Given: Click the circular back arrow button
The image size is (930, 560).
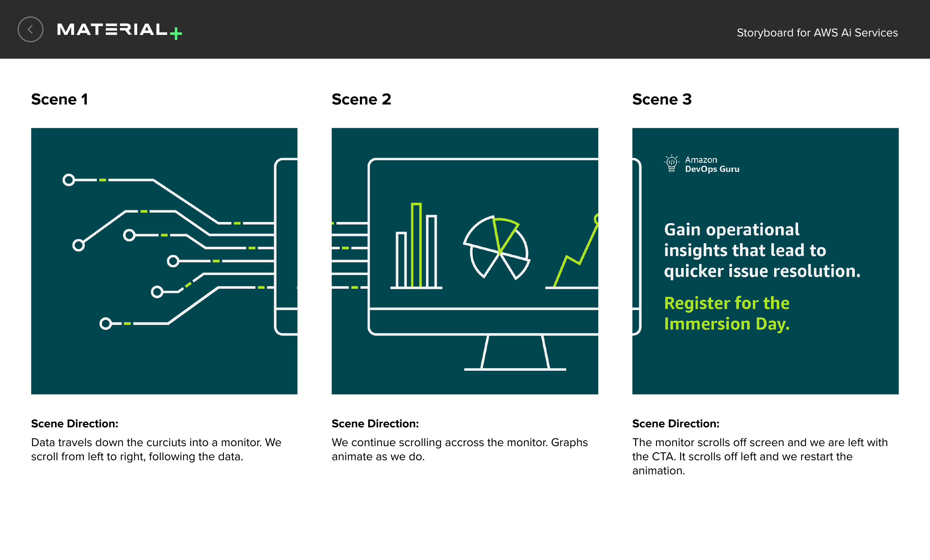Looking at the screenshot, I should coord(30,29).
